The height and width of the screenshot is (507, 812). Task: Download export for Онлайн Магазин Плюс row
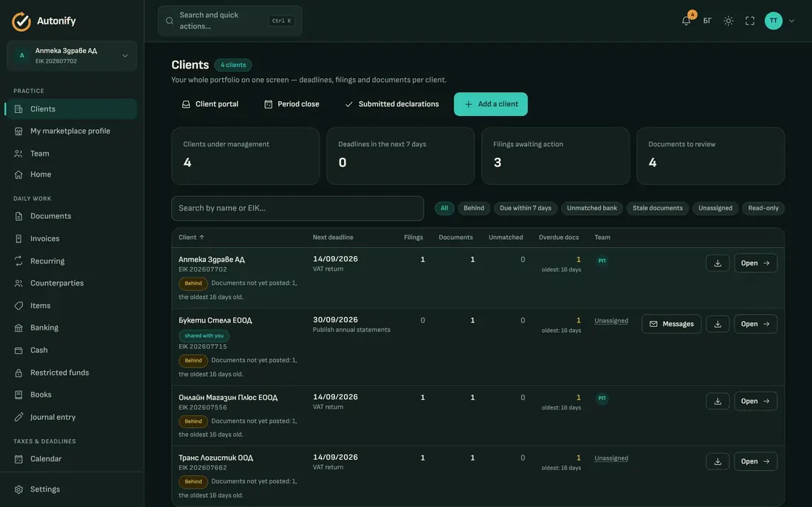[718, 401]
